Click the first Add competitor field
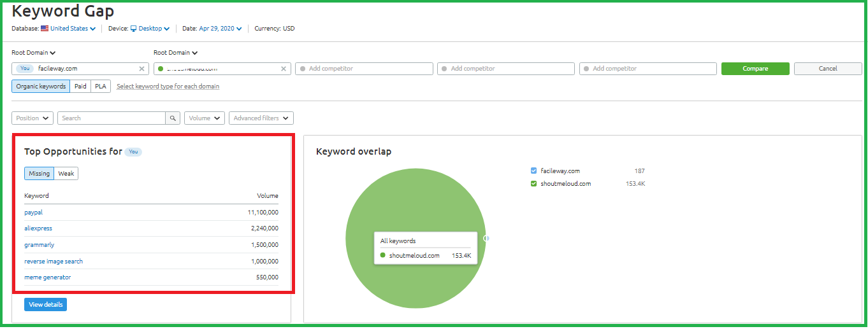Image resolution: width=868 pixels, height=329 pixels. 364,69
